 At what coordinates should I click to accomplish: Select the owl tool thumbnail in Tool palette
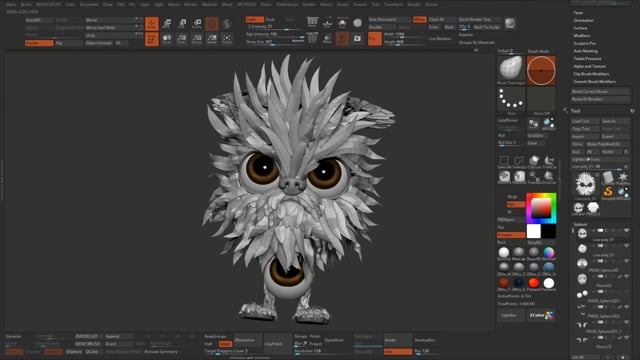click(585, 184)
